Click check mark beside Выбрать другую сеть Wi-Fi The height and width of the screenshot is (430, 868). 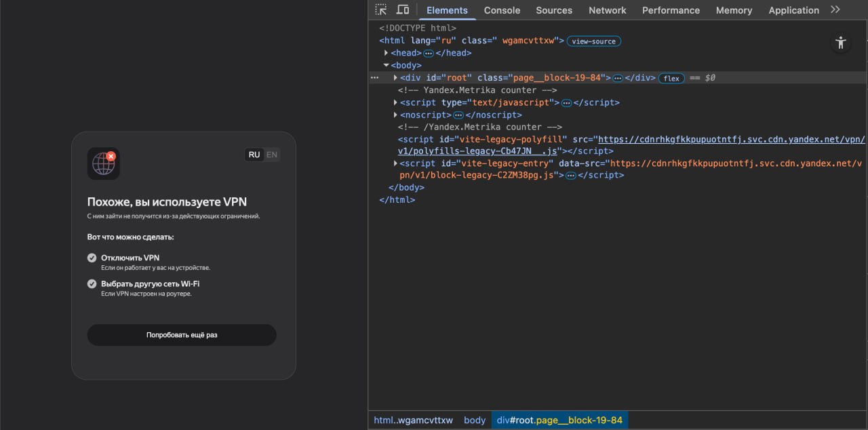[x=92, y=284]
